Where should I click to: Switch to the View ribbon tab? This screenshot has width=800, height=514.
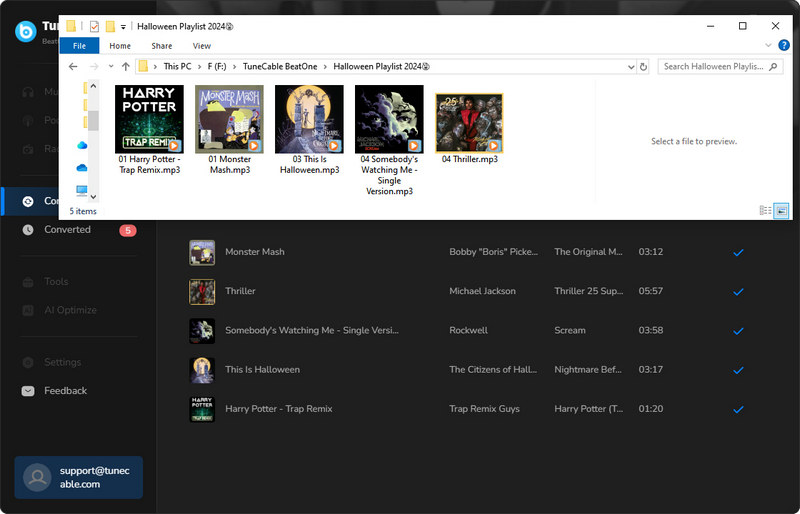202,46
